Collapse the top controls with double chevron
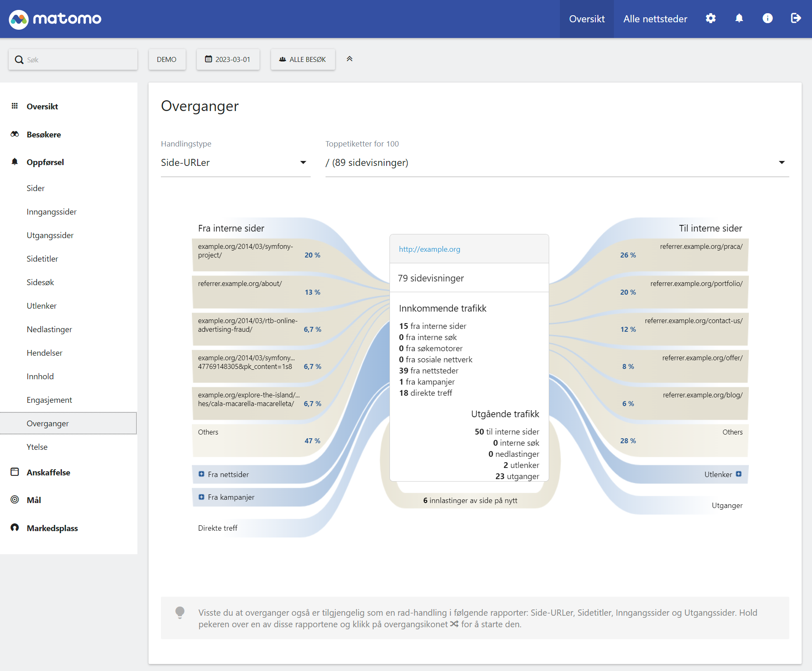 point(349,59)
